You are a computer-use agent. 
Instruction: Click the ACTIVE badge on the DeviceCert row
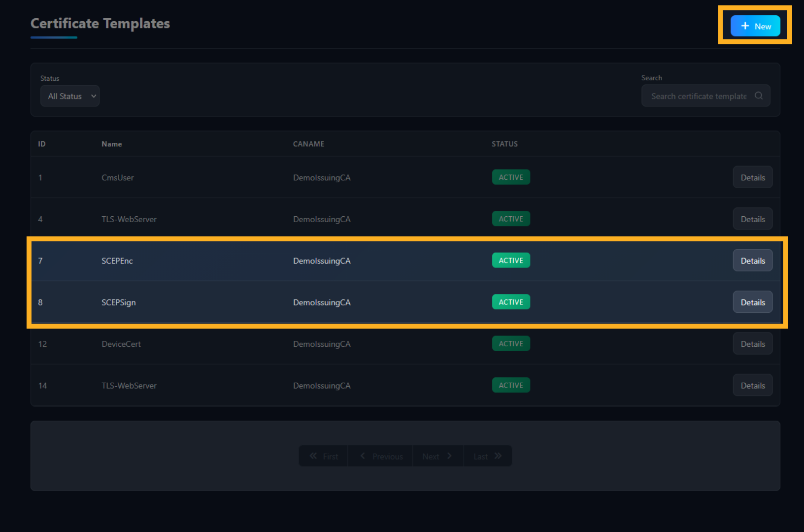coord(511,343)
